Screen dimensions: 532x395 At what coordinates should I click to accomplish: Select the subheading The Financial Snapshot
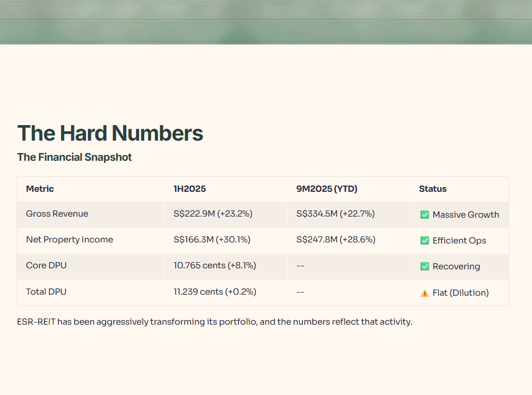(x=74, y=157)
